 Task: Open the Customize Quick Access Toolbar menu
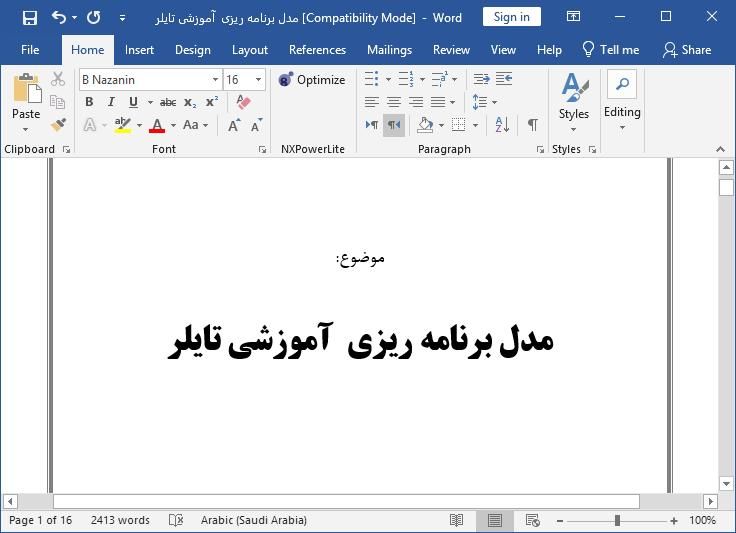tap(122, 18)
